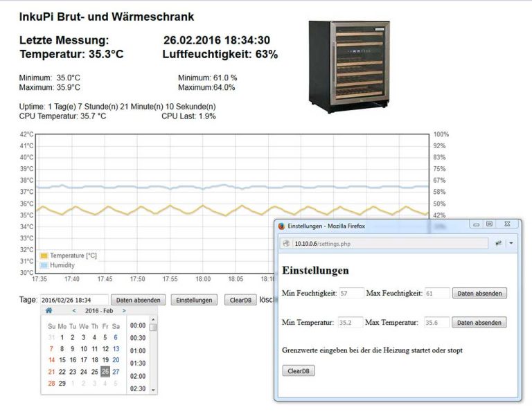This screenshot has width=532, height=412.
Task: Focus the Max Feuchtigkeit field
Action: pyautogui.click(x=437, y=294)
